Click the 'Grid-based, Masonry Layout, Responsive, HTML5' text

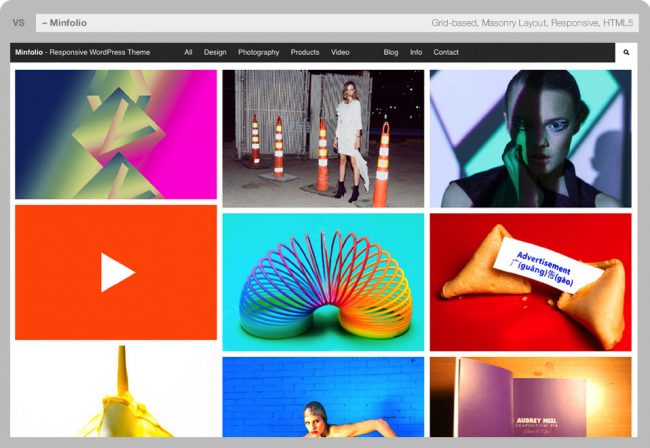(532, 23)
